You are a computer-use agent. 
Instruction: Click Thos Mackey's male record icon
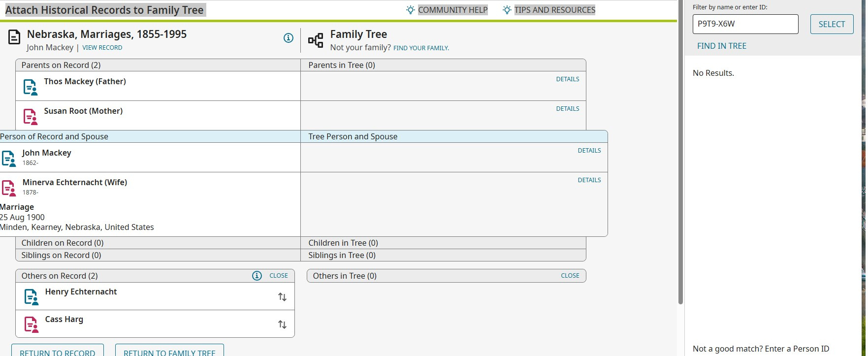pos(31,87)
